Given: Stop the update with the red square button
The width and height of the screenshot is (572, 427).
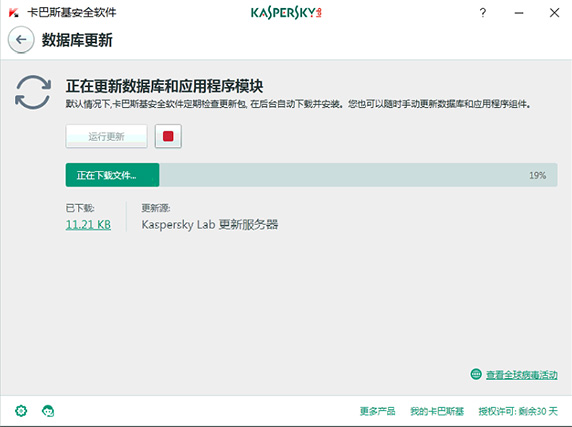Looking at the screenshot, I should click(168, 136).
